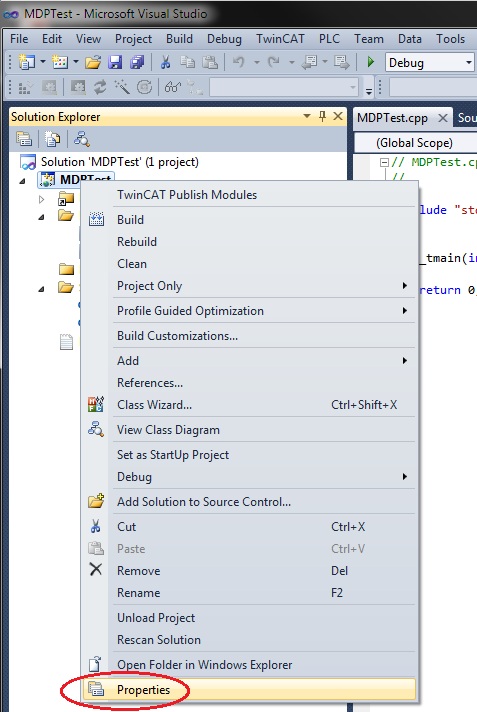Open the Undo history dropdown arrow
Viewport: 477px width, 712px height.
coord(257,62)
